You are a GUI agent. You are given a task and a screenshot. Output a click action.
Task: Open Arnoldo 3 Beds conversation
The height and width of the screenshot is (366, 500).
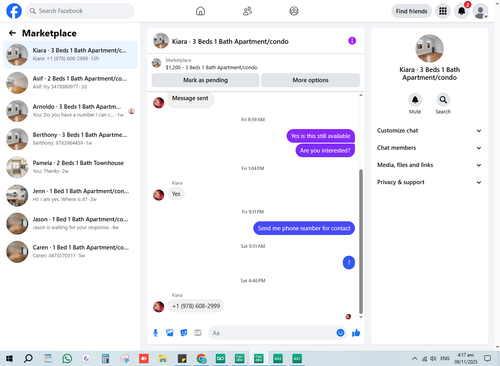(x=70, y=111)
